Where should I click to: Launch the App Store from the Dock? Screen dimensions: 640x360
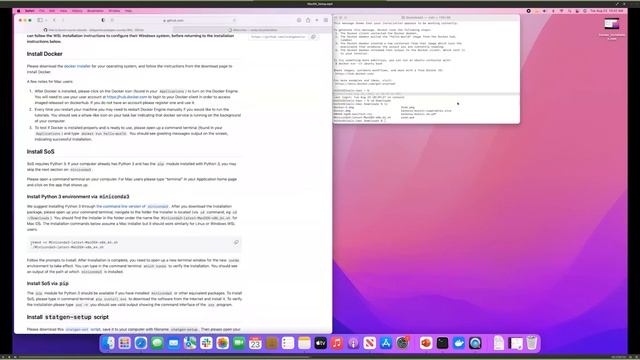pyautogui.click(x=386, y=343)
